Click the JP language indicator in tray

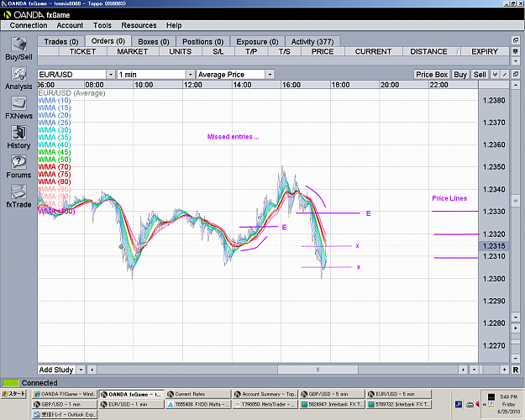pyautogui.click(x=459, y=405)
